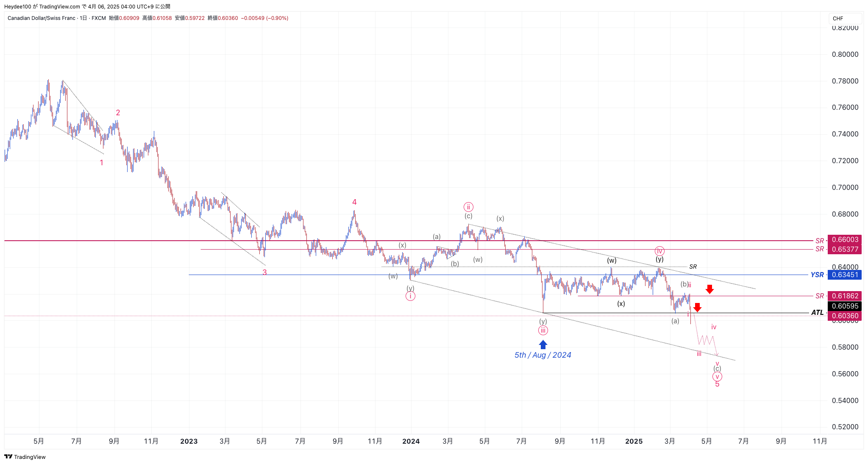Click the 0.65377 SR price label
The width and height of the screenshot is (868, 464).
tap(845, 249)
